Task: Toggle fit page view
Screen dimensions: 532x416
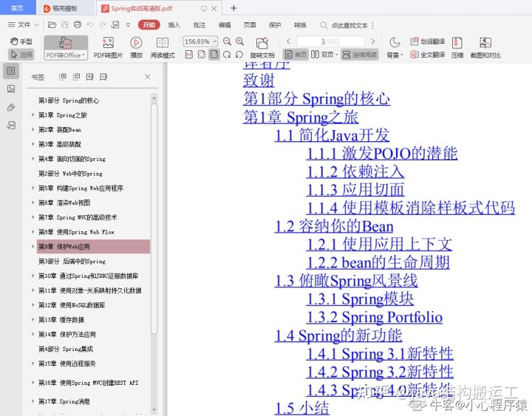Action: click(x=202, y=55)
